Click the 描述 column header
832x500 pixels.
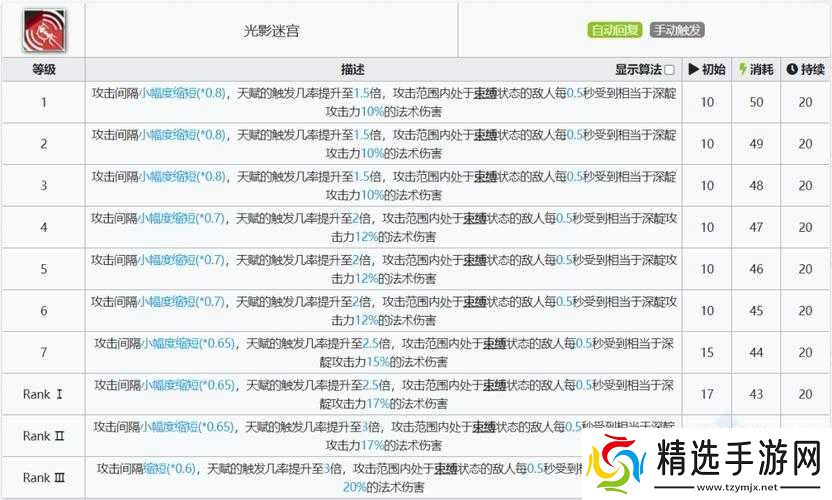coord(353,70)
